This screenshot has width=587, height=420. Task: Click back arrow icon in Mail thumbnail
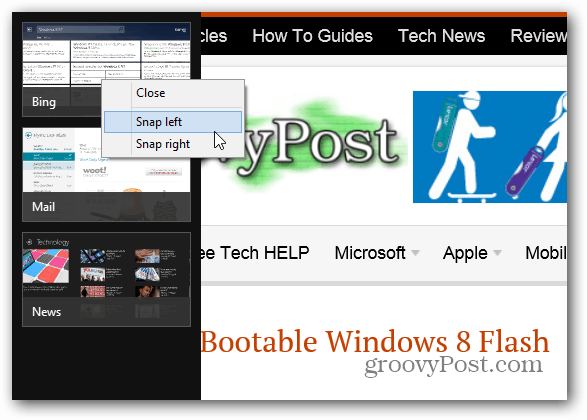pyautogui.click(x=28, y=135)
